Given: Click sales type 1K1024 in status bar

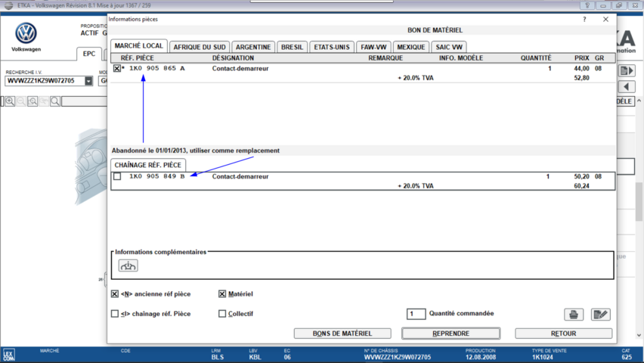Looking at the screenshot, I should (543, 357).
